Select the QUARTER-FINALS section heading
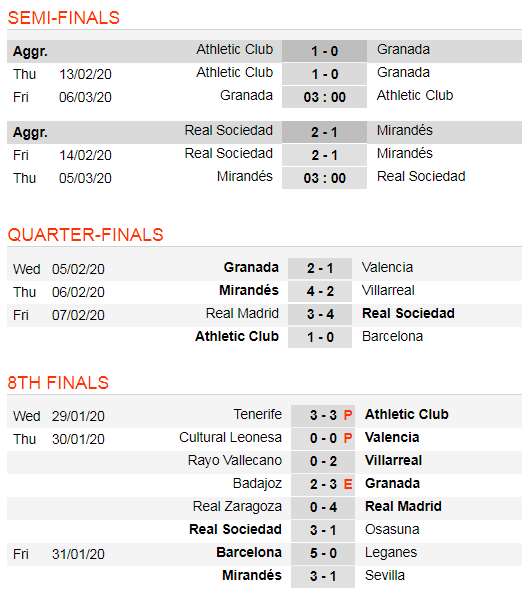 (x=85, y=235)
